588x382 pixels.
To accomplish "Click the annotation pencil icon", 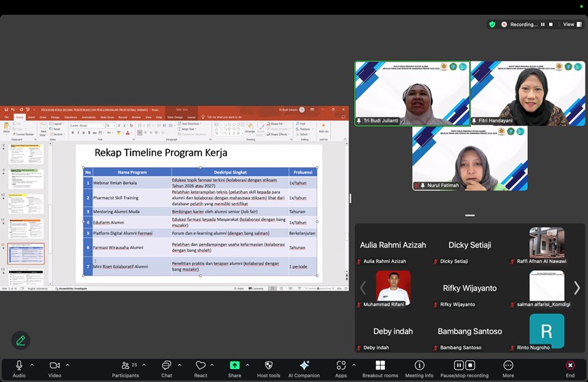I will tap(21, 340).
